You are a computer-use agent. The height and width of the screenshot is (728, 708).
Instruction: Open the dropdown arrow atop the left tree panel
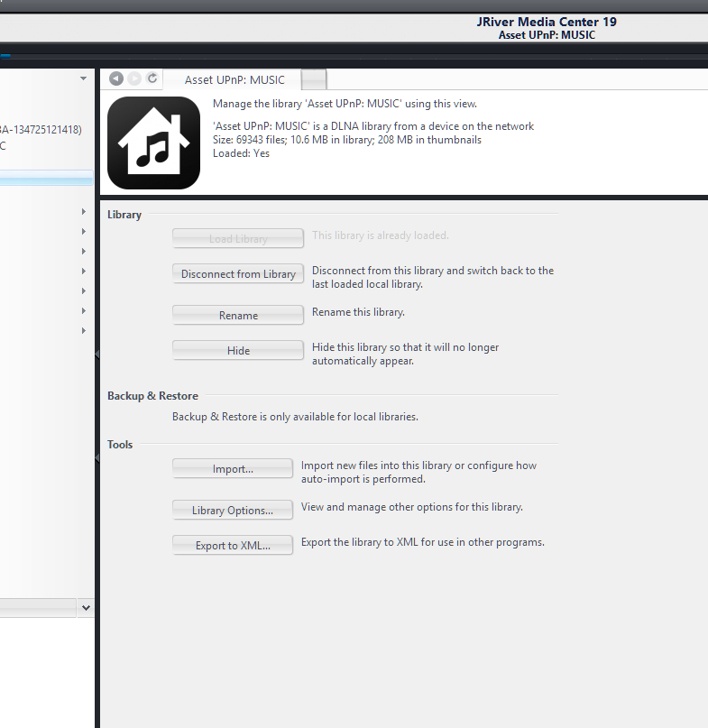tap(83, 79)
